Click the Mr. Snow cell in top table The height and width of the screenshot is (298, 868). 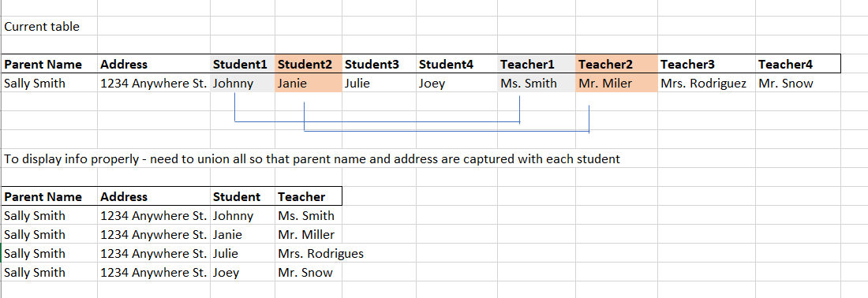tap(798, 83)
